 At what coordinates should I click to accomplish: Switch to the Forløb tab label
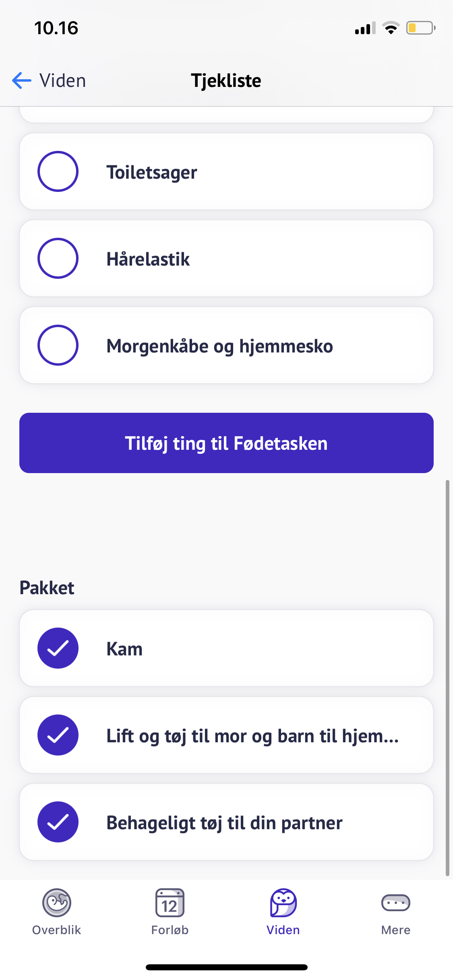point(170,930)
